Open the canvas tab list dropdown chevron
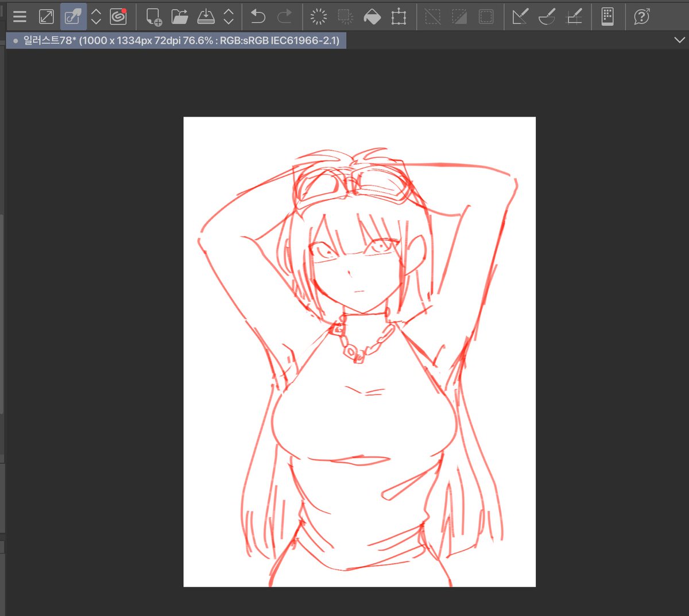689x616 pixels. [679, 40]
